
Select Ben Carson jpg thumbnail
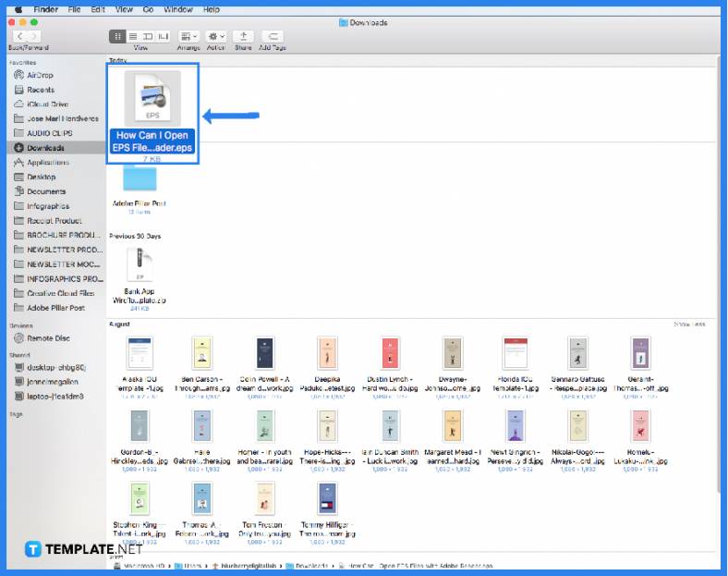pos(202,353)
